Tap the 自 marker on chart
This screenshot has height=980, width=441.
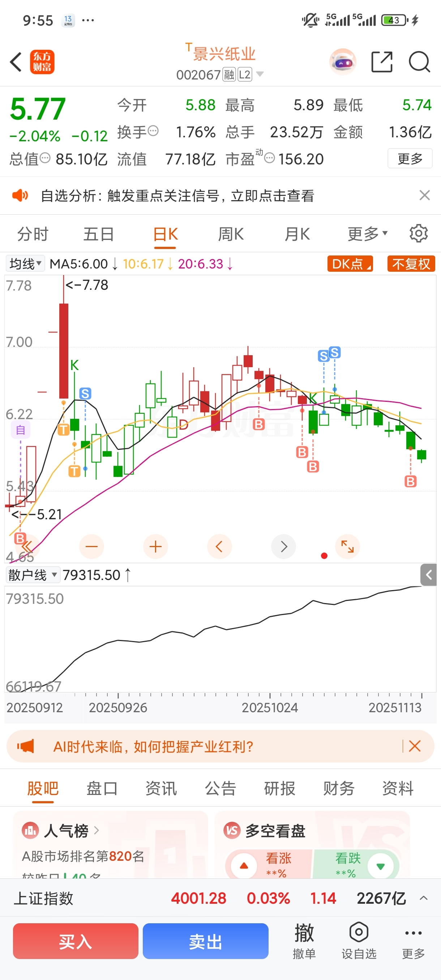tap(20, 430)
